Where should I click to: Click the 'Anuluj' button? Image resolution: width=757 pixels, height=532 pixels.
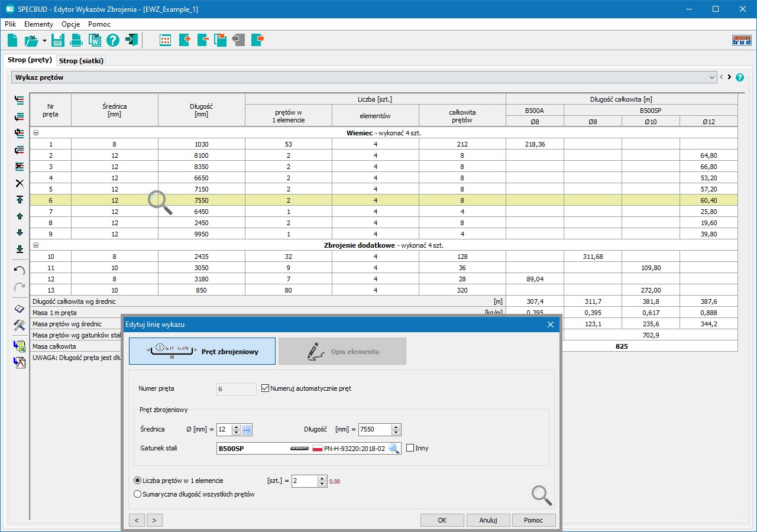488,520
